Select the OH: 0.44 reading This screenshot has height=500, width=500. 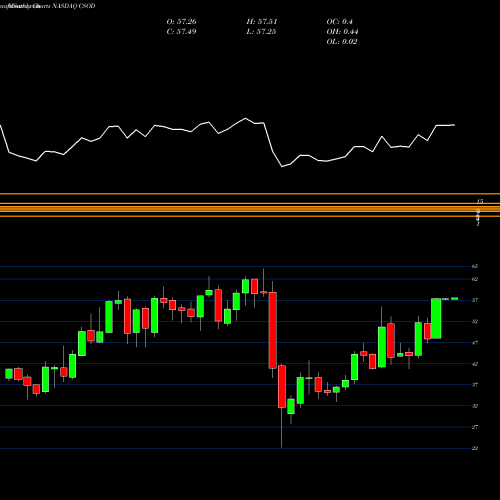tap(342, 32)
